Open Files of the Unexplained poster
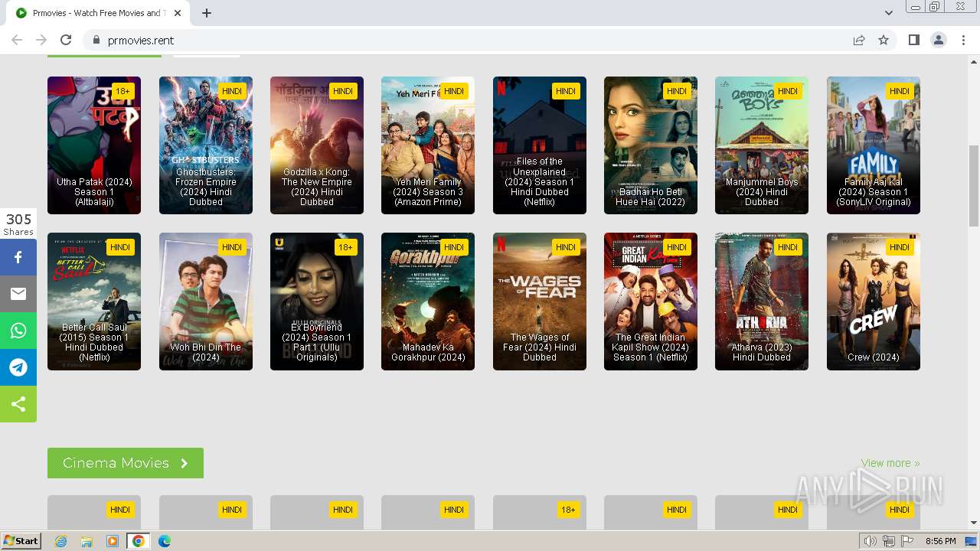This screenshot has height=551, width=980. point(540,145)
